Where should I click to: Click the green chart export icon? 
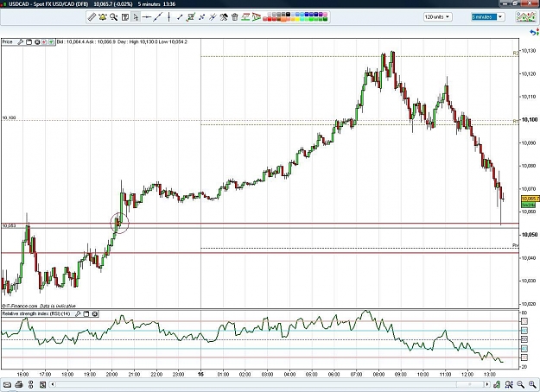click(497, 384)
